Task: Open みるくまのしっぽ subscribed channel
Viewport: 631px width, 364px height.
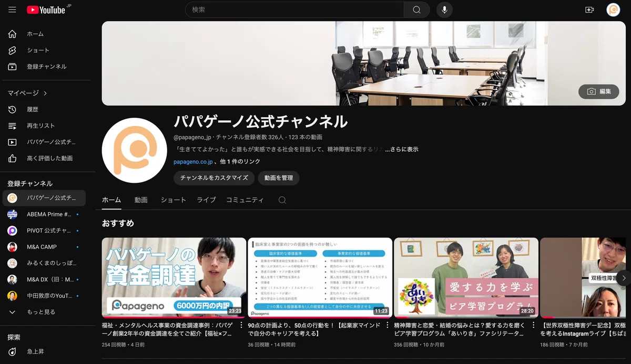Action: click(x=44, y=263)
